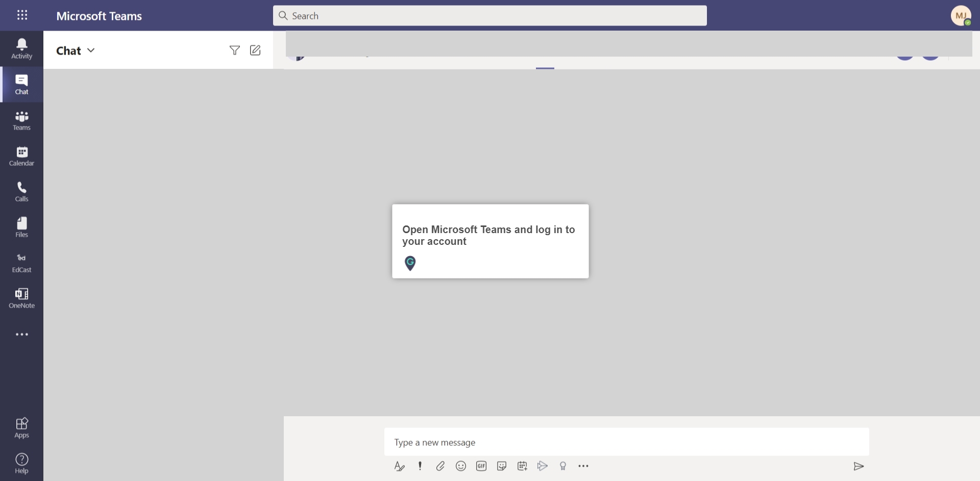Screen dimensions: 980x481
Task: Schedule a meeting from compose toolbar
Action: (522, 466)
